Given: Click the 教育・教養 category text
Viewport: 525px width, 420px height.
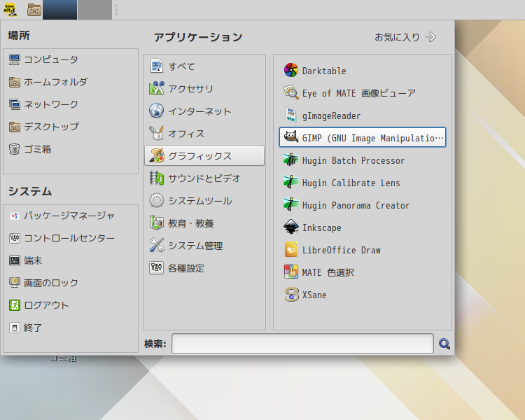Looking at the screenshot, I should (x=191, y=223).
